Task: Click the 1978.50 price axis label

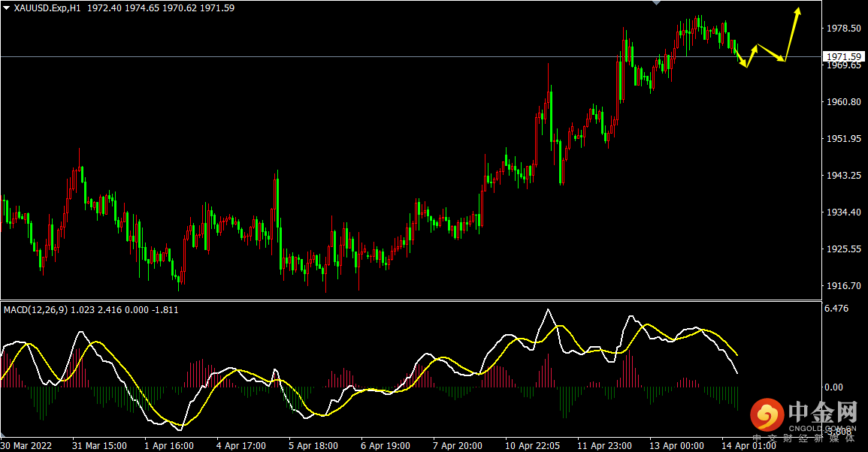Action: click(x=844, y=29)
